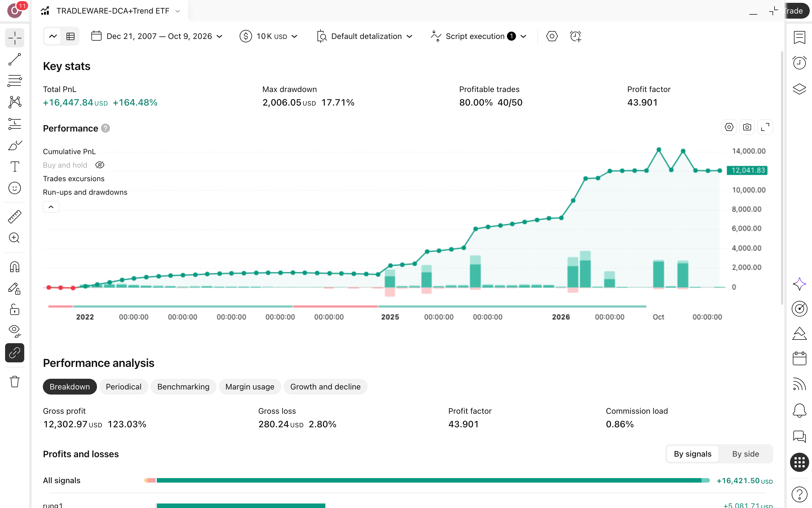Image resolution: width=812 pixels, height=508 pixels.
Task: Open the Fibonacci retracement tools
Action: click(x=15, y=81)
